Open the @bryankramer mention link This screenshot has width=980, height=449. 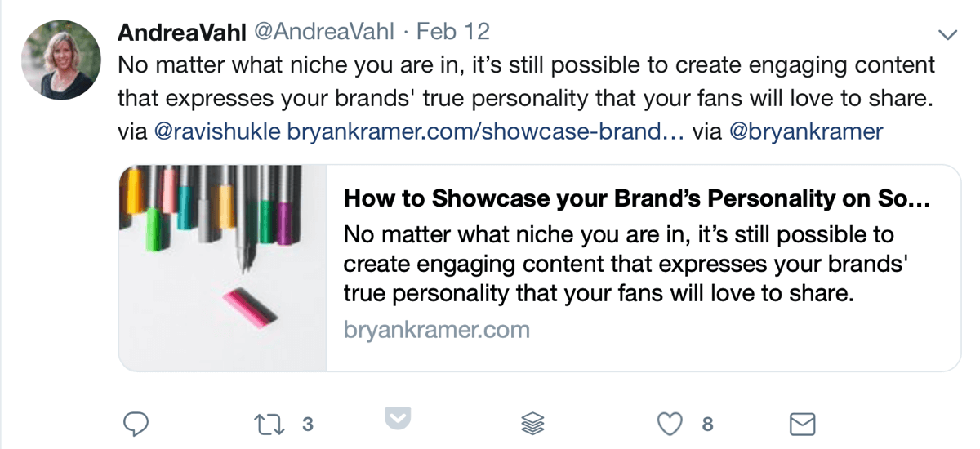point(806,131)
